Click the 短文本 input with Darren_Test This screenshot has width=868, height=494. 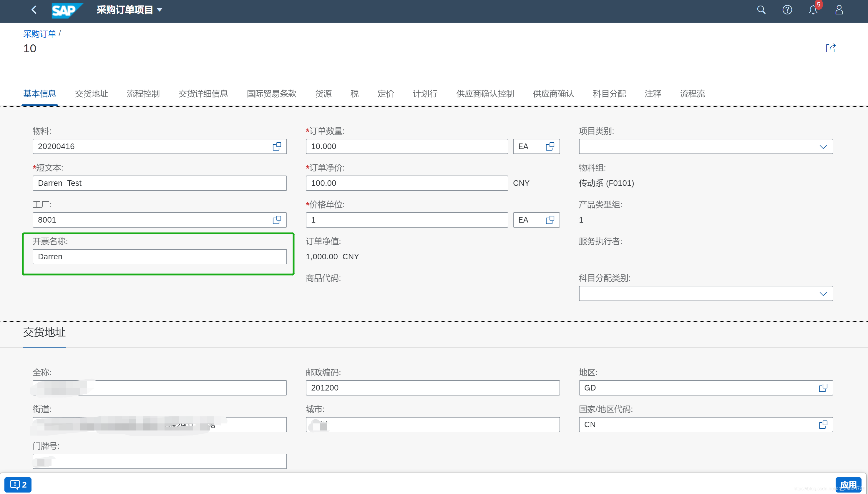tap(160, 183)
